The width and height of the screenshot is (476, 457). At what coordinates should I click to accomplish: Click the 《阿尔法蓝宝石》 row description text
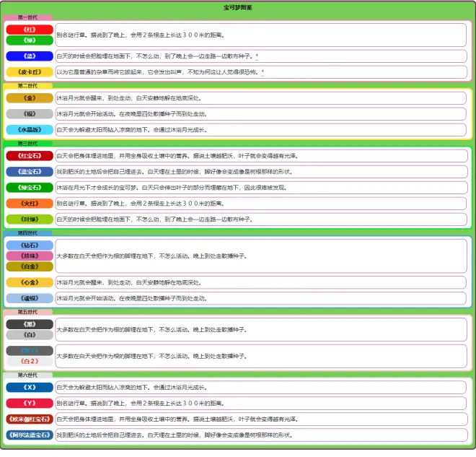click(175, 435)
